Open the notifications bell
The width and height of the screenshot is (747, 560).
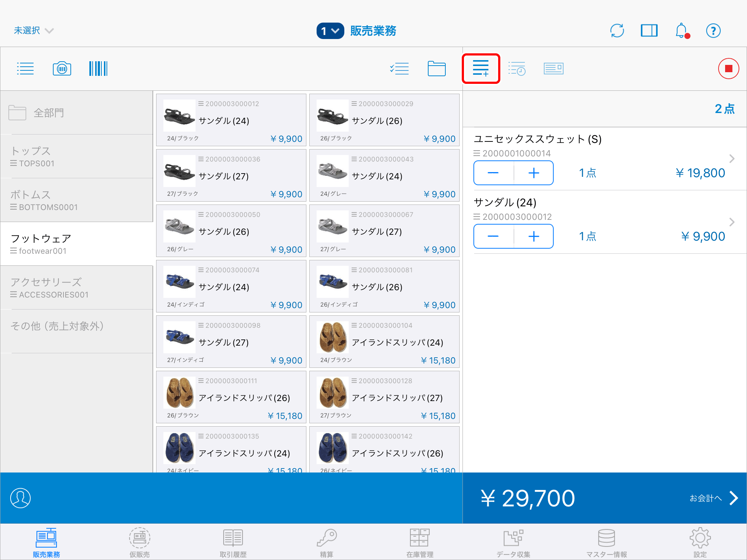coord(681,31)
